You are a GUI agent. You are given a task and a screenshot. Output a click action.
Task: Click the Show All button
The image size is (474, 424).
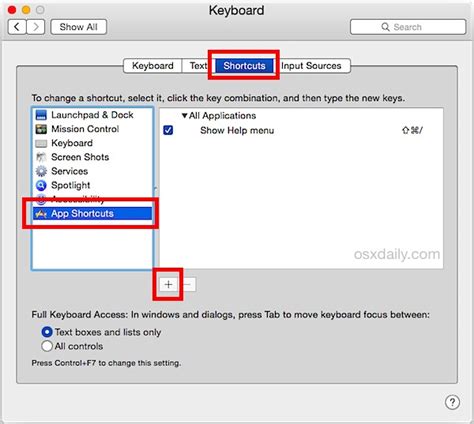click(x=79, y=27)
